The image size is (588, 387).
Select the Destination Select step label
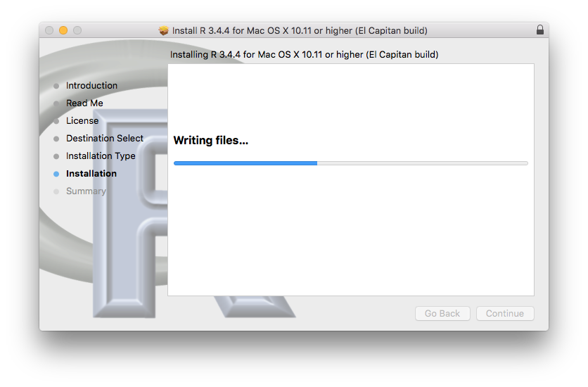point(105,139)
